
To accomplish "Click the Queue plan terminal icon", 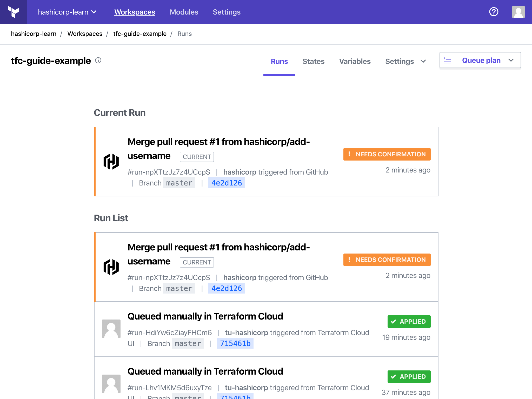I will [x=447, y=60].
